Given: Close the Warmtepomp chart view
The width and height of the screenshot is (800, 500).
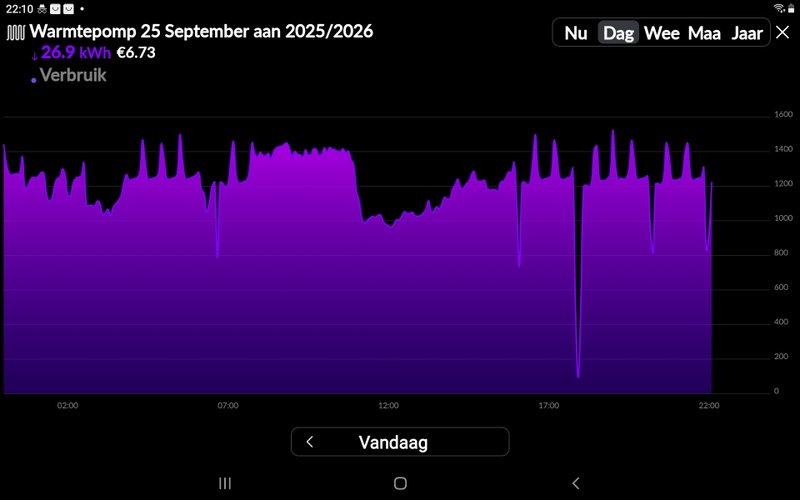Looking at the screenshot, I should [782, 33].
